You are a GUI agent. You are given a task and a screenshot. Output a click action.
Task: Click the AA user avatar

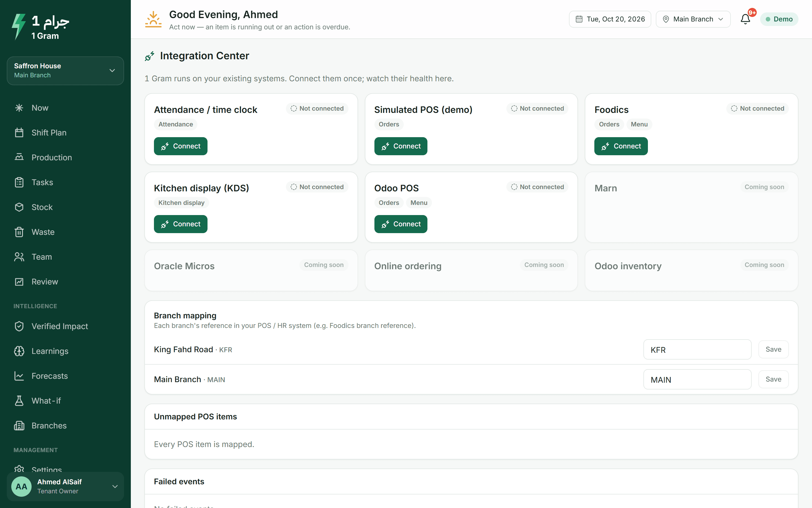point(21,487)
